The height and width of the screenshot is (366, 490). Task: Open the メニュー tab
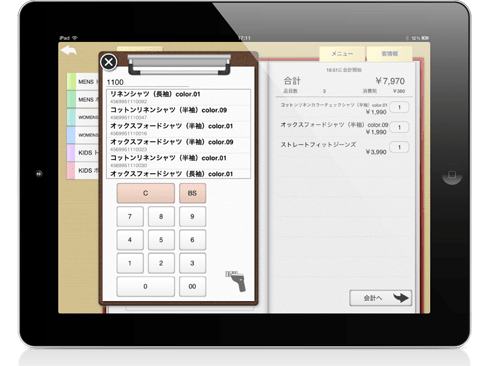click(342, 54)
